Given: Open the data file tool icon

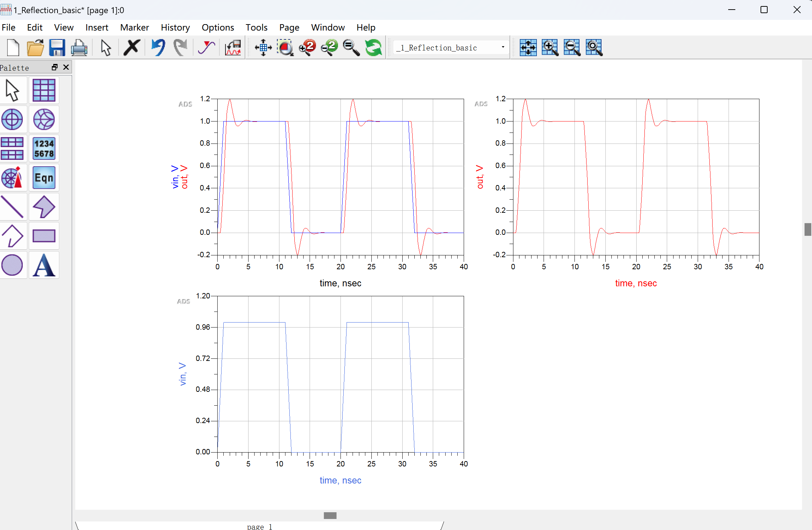Looking at the screenshot, I should (x=233, y=48).
